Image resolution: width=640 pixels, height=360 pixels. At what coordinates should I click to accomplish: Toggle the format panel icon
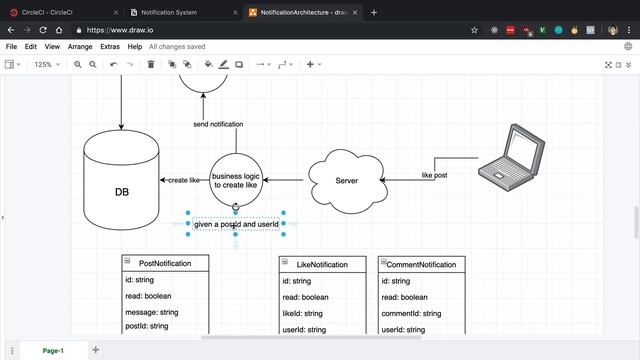pyautogui.click(x=619, y=65)
